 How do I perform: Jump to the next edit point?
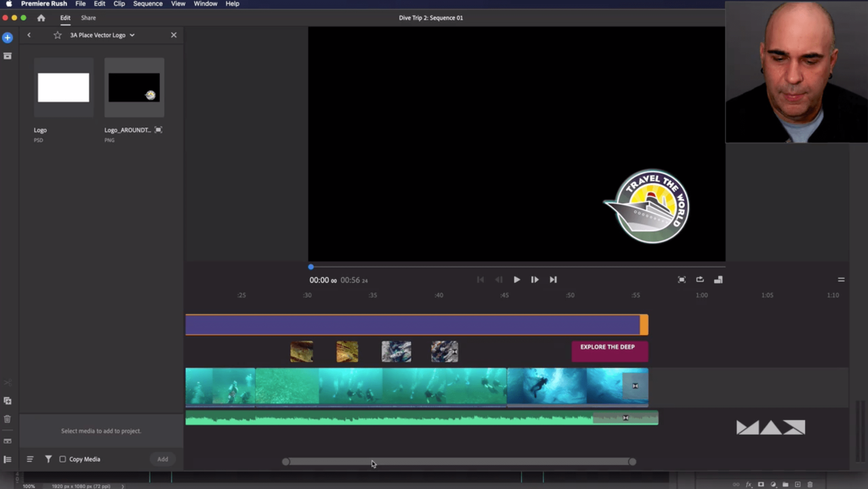pyautogui.click(x=553, y=279)
